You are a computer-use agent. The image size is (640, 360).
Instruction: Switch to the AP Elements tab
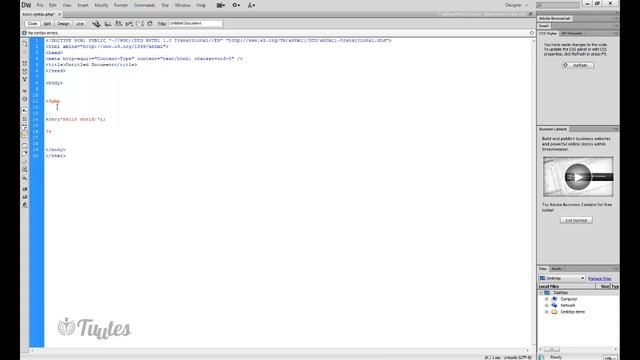pyautogui.click(x=571, y=33)
